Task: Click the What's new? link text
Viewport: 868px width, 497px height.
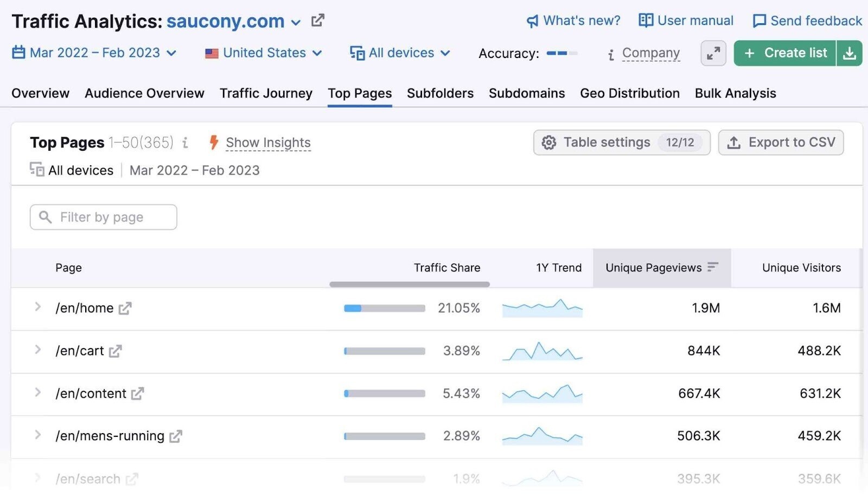Action: [582, 21]
